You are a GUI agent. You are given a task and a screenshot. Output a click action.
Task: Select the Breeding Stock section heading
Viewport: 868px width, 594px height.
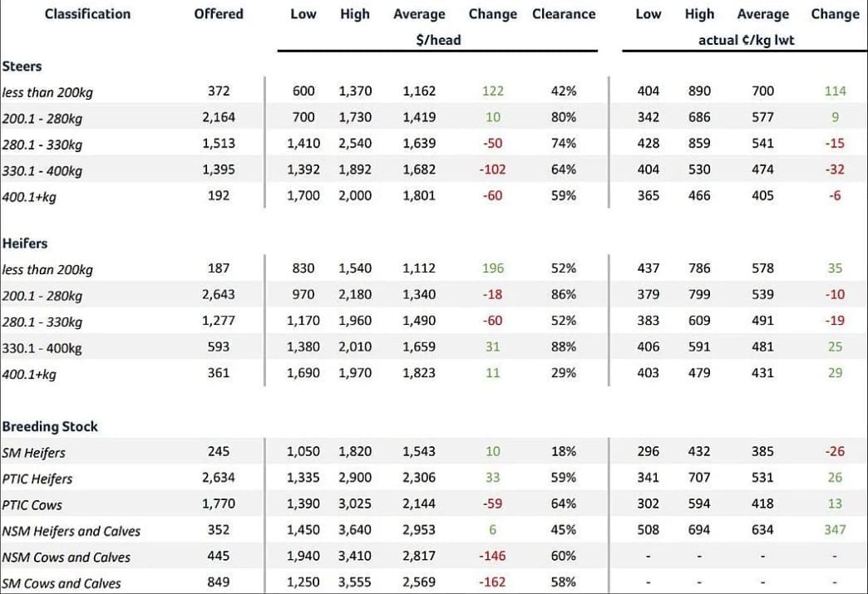coord(50,426)
